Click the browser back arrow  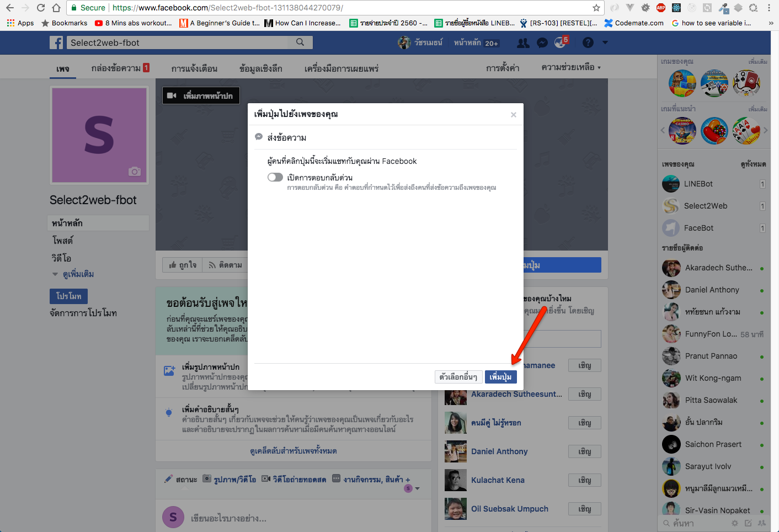tap(9, 8)
